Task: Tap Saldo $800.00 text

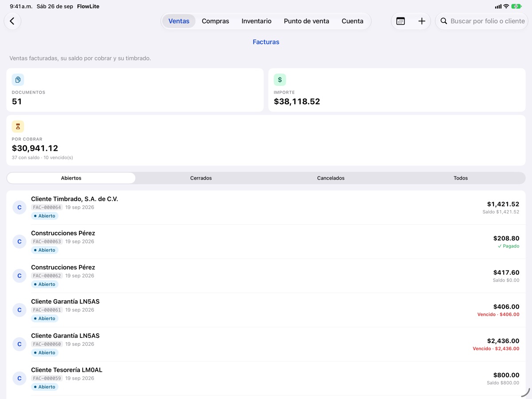Action: 503,383
